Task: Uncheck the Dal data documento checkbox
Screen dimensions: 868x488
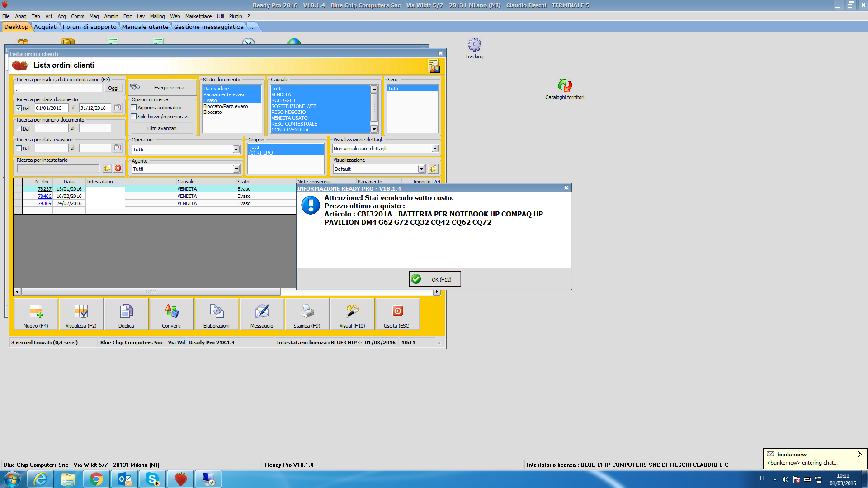Action: point(19,108)
